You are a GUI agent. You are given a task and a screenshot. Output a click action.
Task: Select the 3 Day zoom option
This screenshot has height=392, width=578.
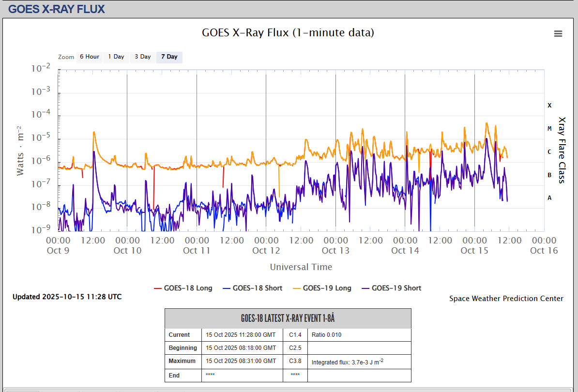143,57
